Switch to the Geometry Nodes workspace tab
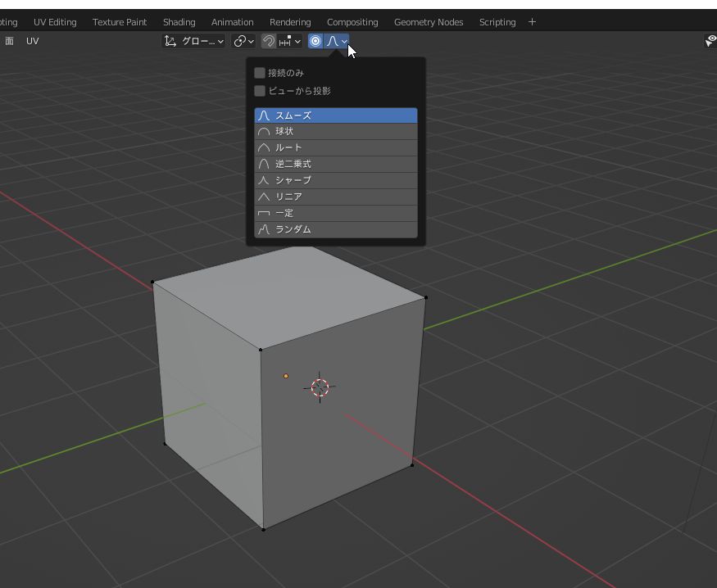This screenshot has height=588, width=717. point(429,22)
